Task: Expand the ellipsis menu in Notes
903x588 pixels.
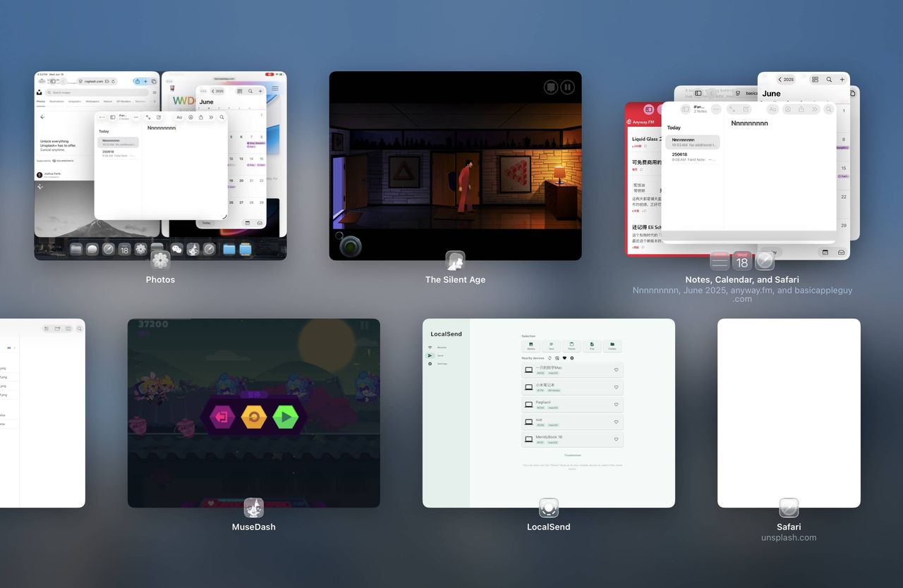Action: pos(716,109)
